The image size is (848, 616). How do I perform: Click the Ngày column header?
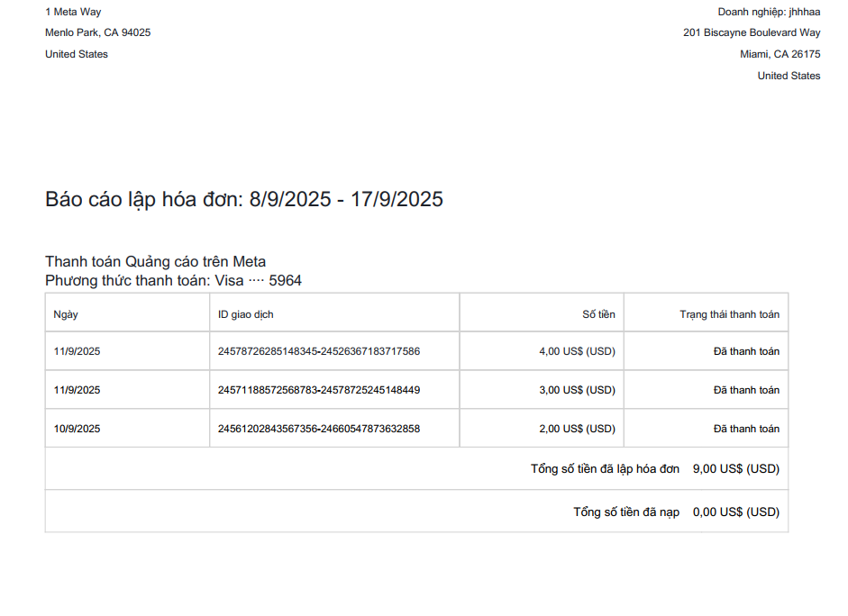[66, 314]
